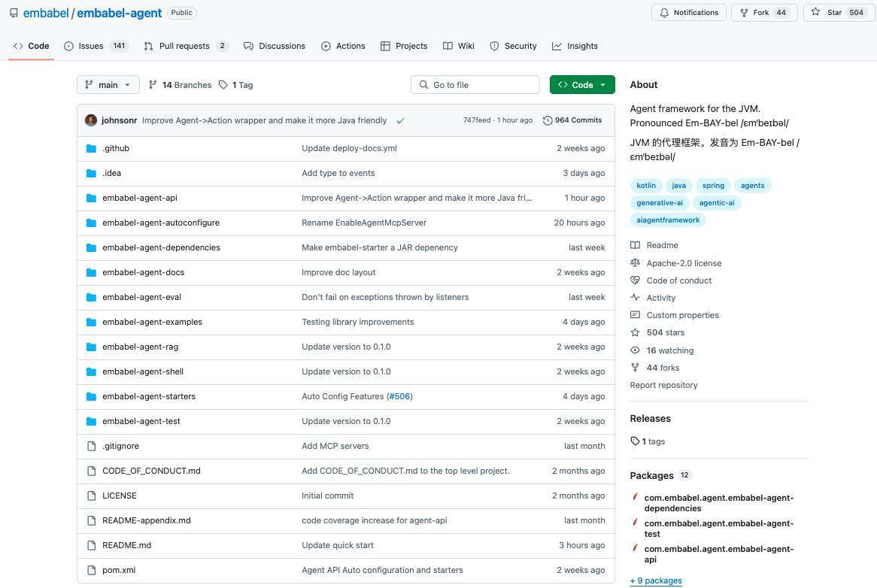The height and width of the screenshot is (588, 877).
Task: Click the Go to file search field
Action: click(475, 85)
